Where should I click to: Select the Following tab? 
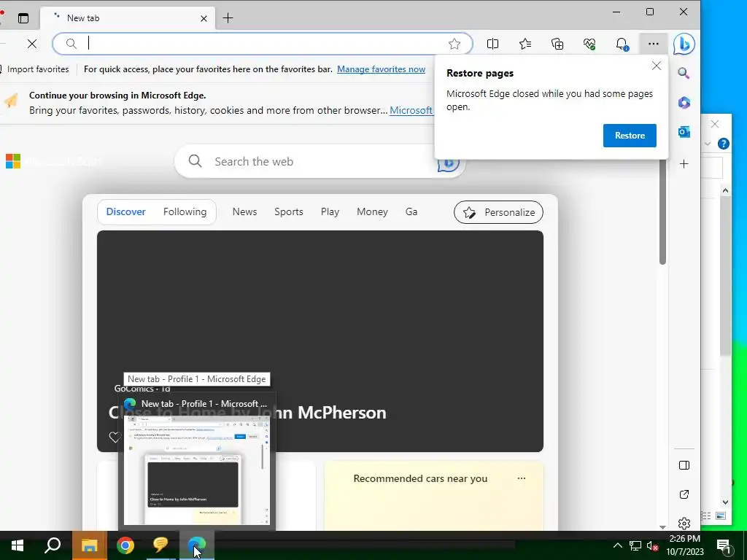click(x=185, y=212)
